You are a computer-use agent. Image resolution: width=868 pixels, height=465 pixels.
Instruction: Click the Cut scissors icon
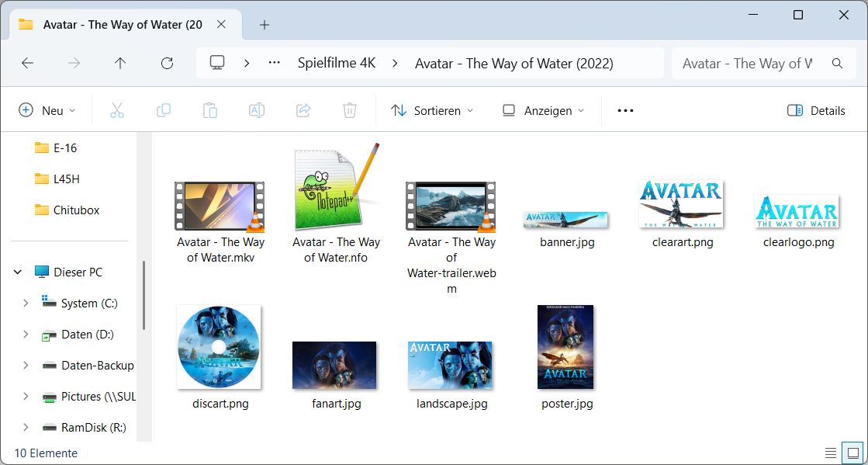117,110
